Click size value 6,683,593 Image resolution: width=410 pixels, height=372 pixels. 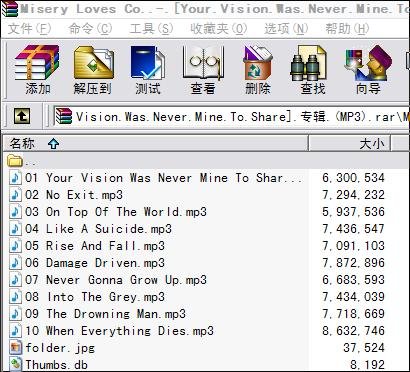pos(353,280)
